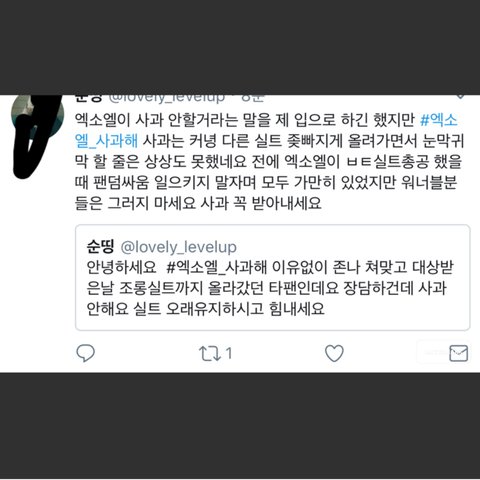
Task: Click the main tweet text starting 엑소엘이 사과
Action: 269,161
